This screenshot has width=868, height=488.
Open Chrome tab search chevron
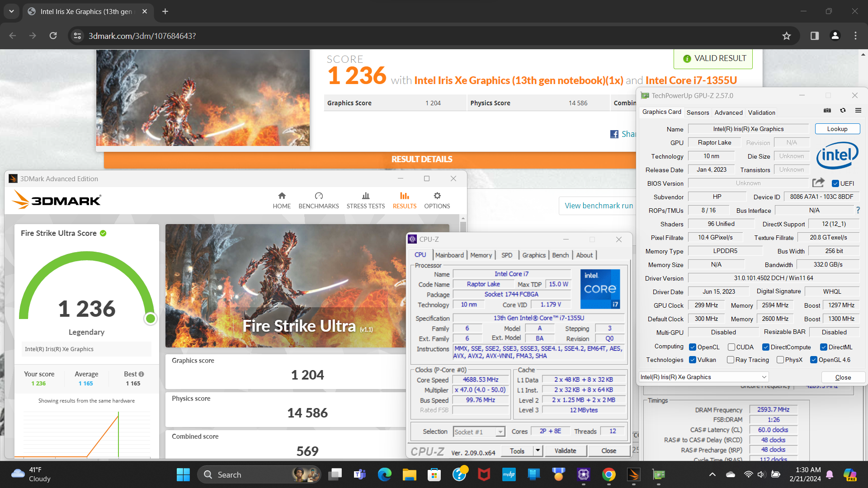point(11,12)
